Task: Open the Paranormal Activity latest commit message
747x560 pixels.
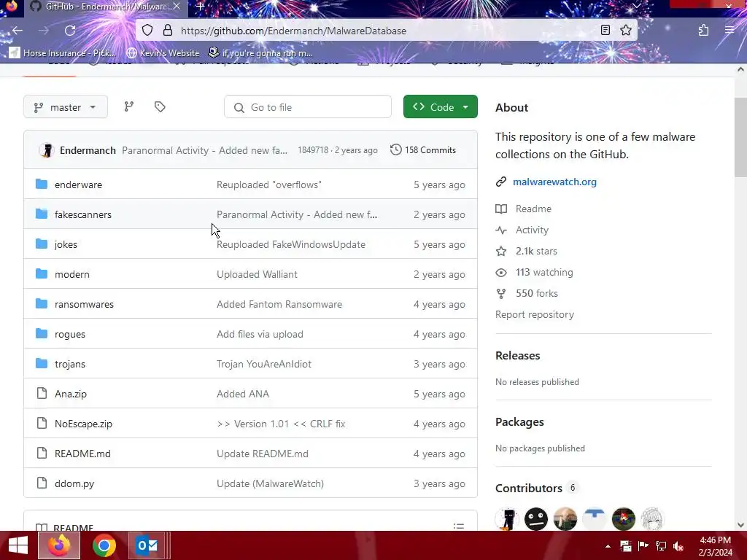Action: 205,150
